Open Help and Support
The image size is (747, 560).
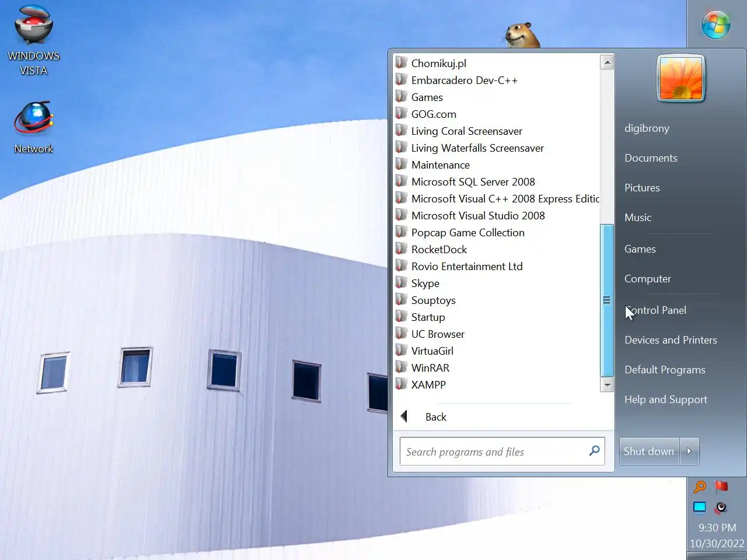point(665,400)
